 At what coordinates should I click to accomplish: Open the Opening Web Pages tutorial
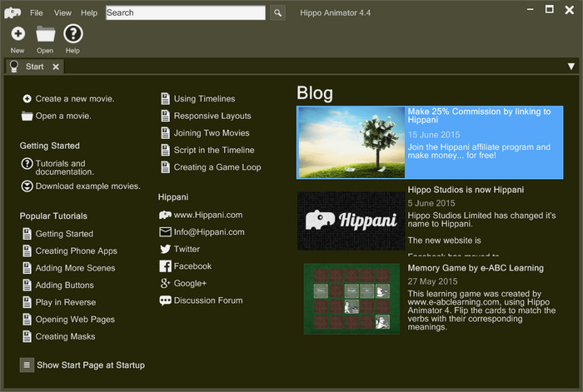click(75, 319)
